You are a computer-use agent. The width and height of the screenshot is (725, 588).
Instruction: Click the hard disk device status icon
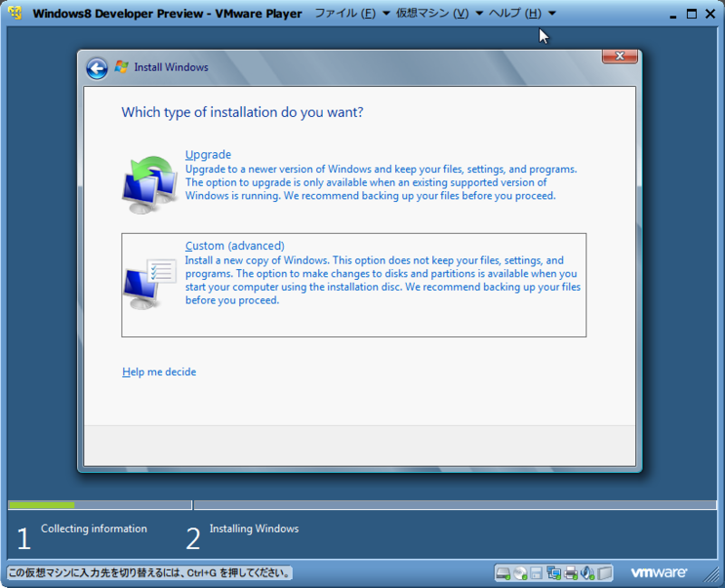coord(503,574)
